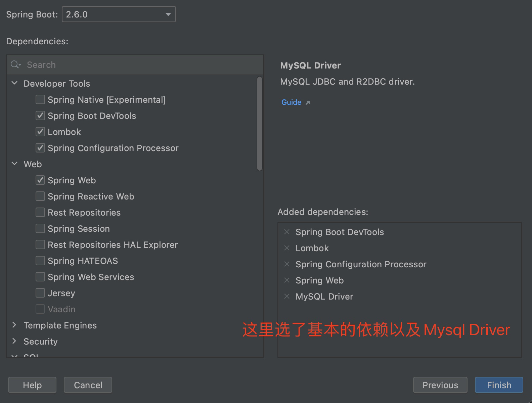
Task: Expand the Template Engines section
Action: coord(14,325)
